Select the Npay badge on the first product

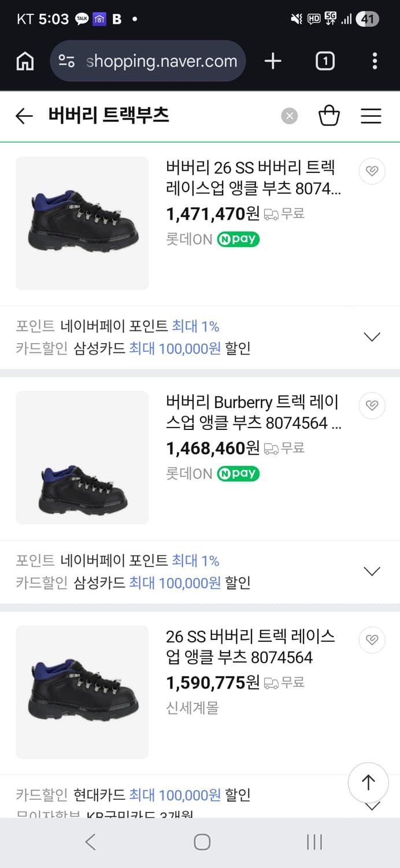coord(238,239)
